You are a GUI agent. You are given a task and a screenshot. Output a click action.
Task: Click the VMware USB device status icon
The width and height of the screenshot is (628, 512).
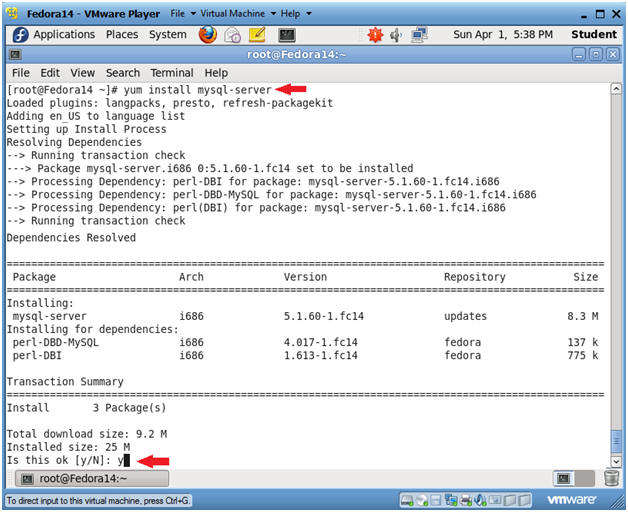coord(494,500)
